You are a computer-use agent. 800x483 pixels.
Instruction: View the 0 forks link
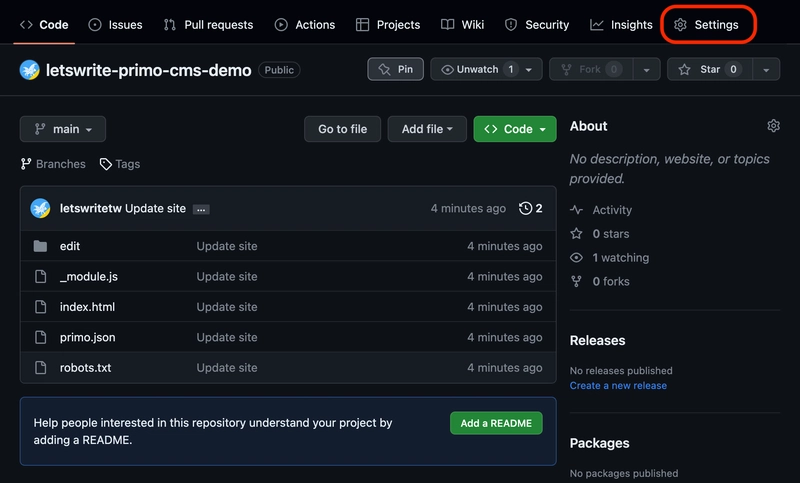[x=600, y=281]
